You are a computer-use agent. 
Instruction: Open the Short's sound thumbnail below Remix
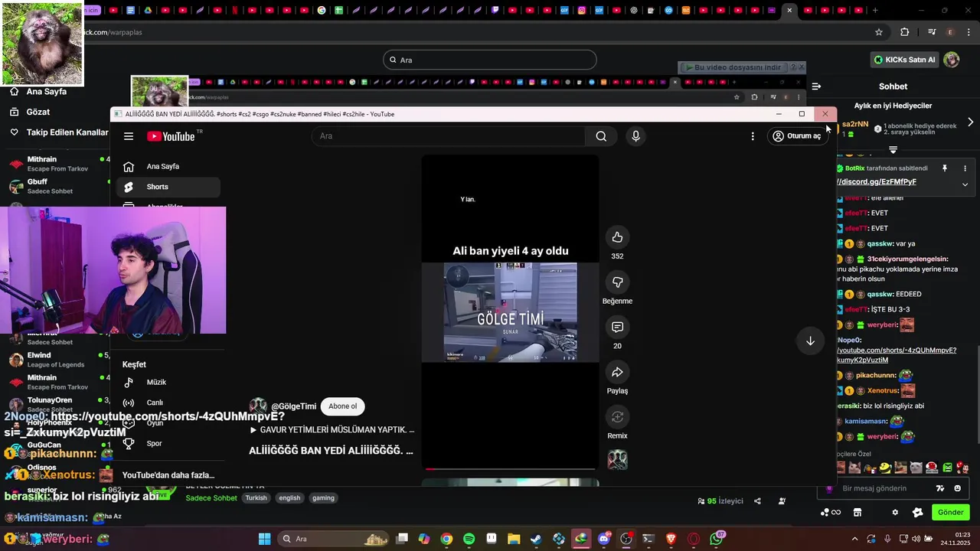[x=617, y=459]
